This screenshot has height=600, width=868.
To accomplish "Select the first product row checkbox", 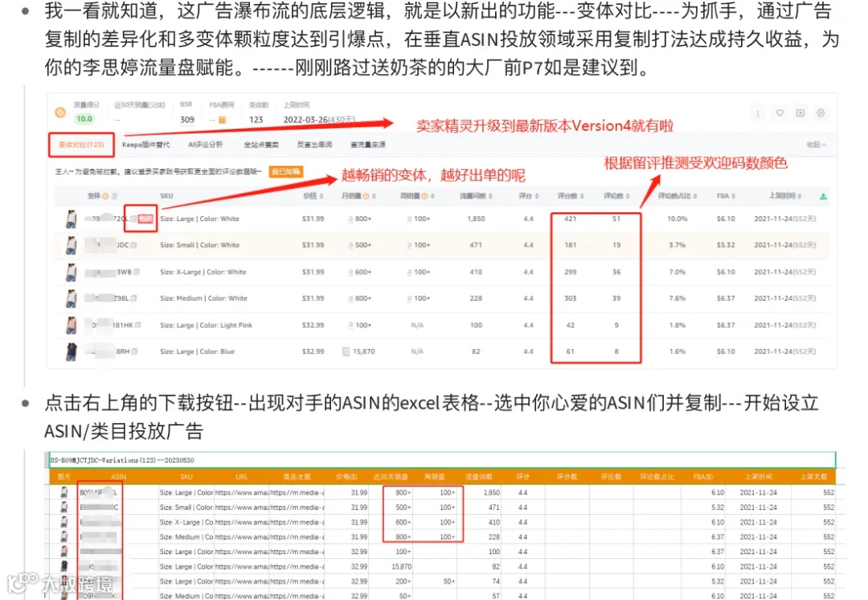I will 132,217.
